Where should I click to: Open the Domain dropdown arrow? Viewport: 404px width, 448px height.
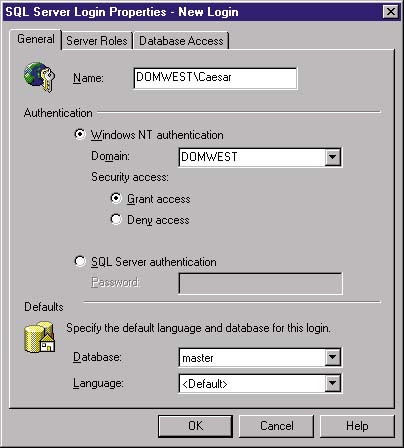(332, 157)
